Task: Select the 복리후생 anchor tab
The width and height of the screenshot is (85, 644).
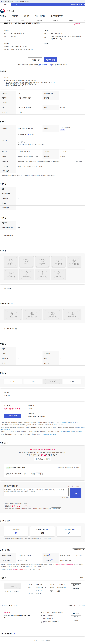Action: [x=55, y=20]
